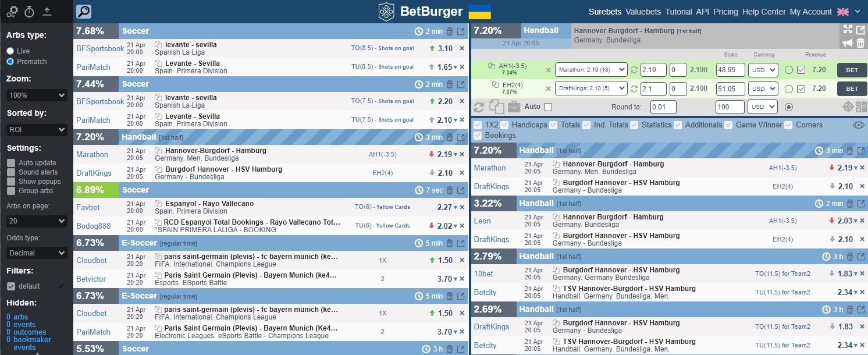Click the briefcase icon beside Auto
Viewport: 868px width, 355px height.
click(x=514, y=107)
